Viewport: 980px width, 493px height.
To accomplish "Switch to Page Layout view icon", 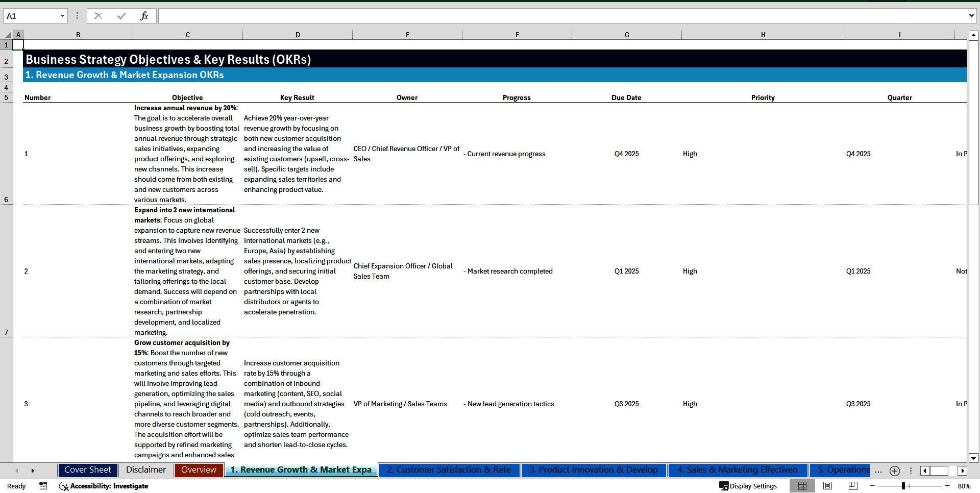I will 827,486.
